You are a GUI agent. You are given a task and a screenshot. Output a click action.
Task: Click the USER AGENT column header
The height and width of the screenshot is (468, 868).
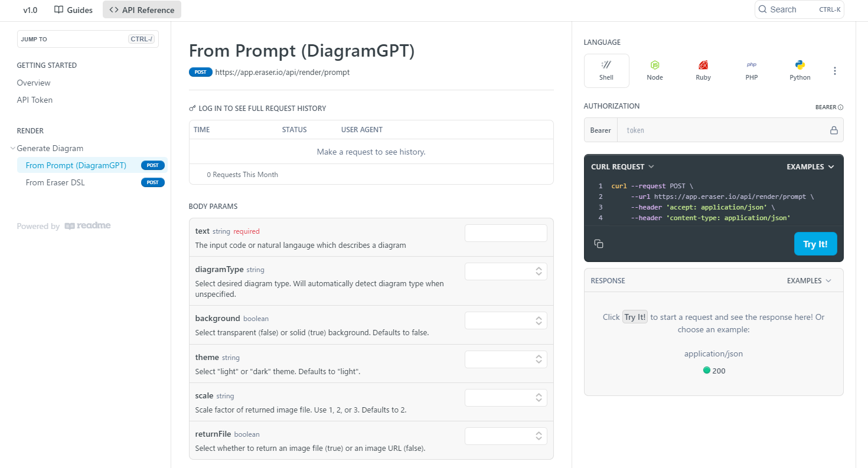point(362,130)
